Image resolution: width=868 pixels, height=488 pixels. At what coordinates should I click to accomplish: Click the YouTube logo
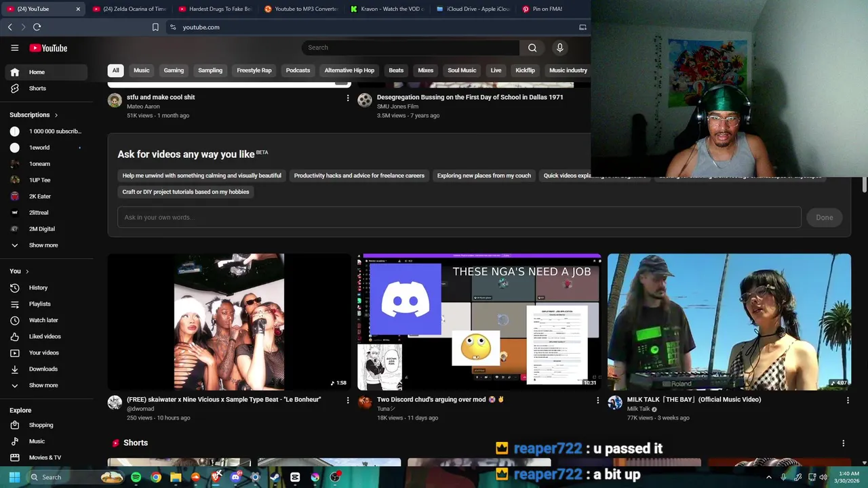tap(48, 47)
